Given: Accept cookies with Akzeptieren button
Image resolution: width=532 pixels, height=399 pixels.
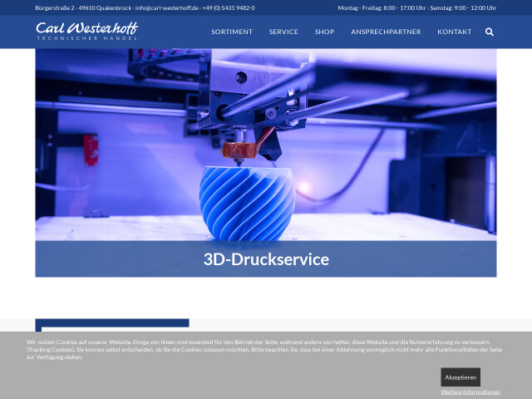Looking at the screenshot, I should [x=461, y=377].
